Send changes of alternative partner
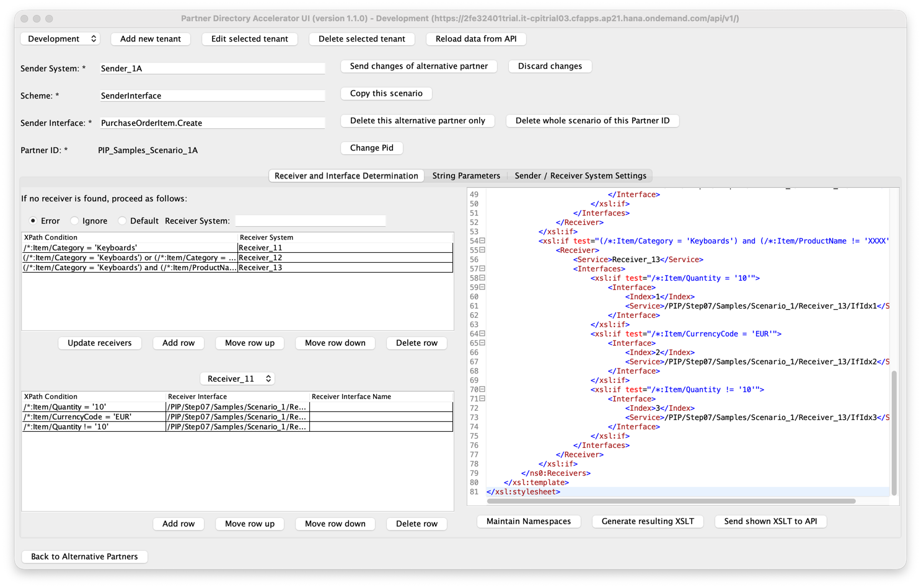This screenshot has height=588, width=921. tap(419, 66)
